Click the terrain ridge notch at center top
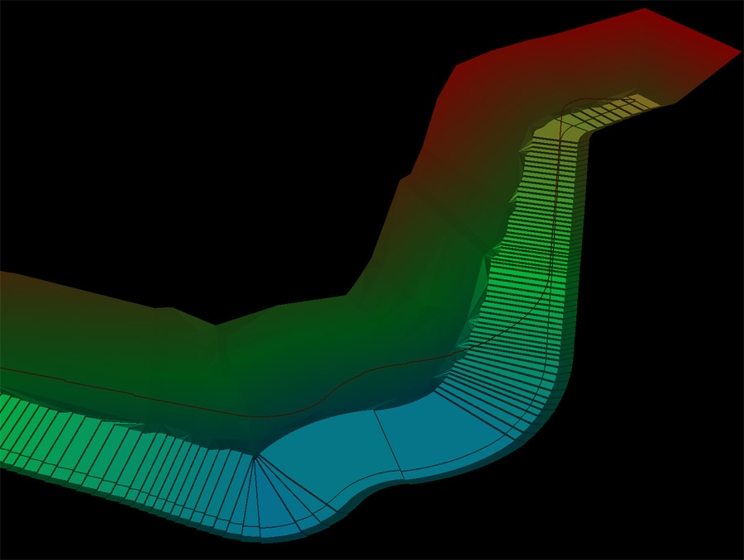 tap(217, 324)
